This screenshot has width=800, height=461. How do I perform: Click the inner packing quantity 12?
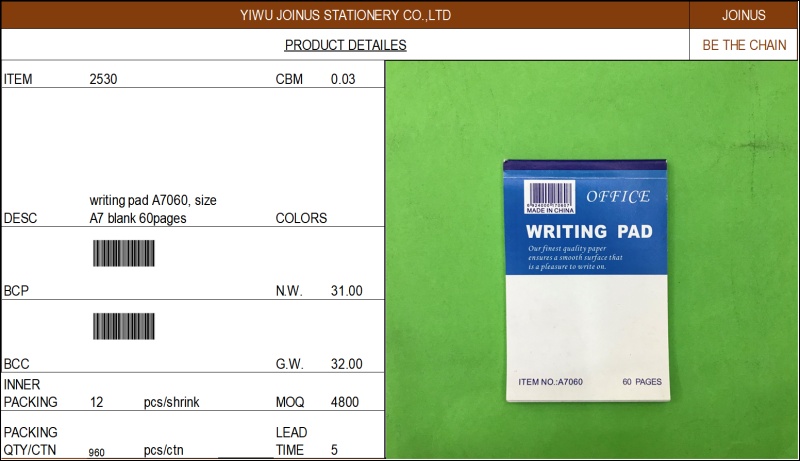[97, 402]
